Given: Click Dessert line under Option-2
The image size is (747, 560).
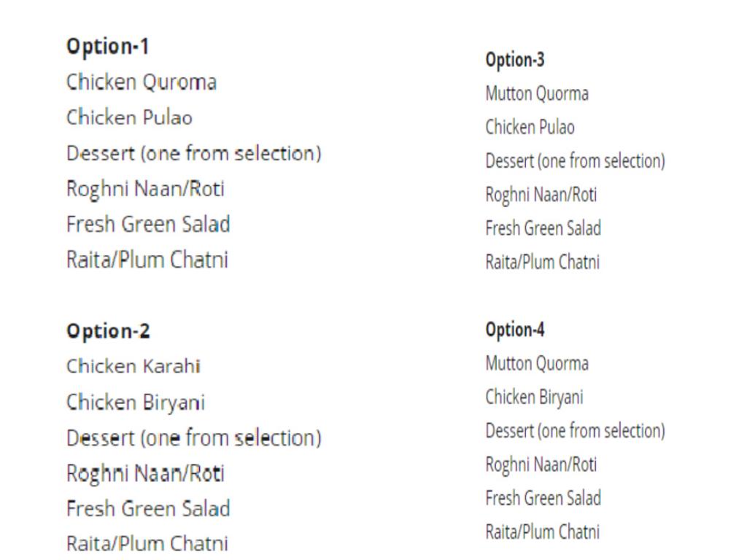Looking at the screenshot, I should [194, 438].
